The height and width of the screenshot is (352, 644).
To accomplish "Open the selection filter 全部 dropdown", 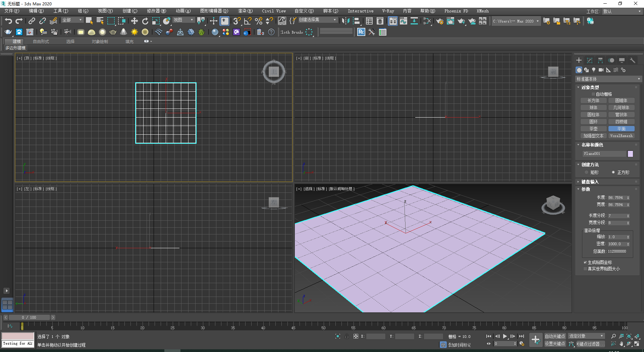I will 71,20.
